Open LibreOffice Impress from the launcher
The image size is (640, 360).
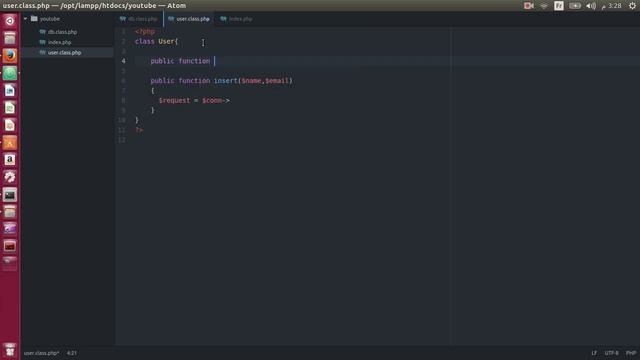(x=10, y=125)
